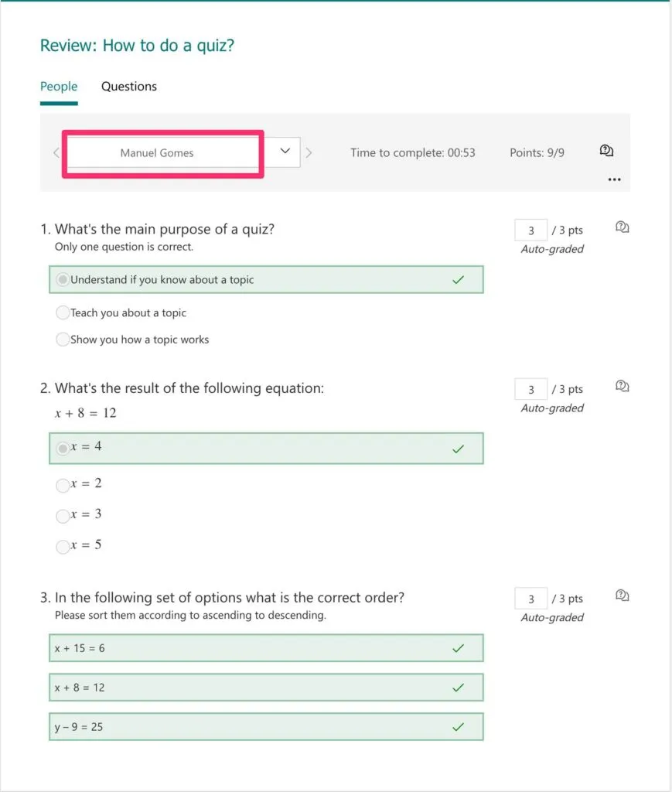Click the question 3 points input box
The height and width of the screenshot is (792, 672).
click(531, 599)
